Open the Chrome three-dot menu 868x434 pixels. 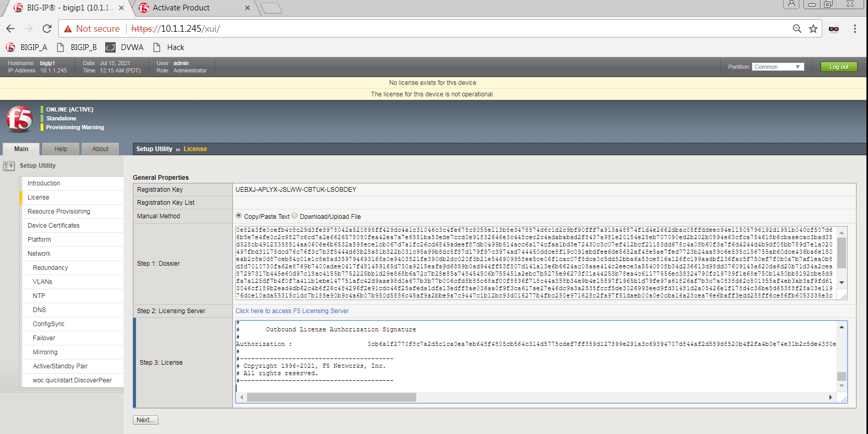854,29
